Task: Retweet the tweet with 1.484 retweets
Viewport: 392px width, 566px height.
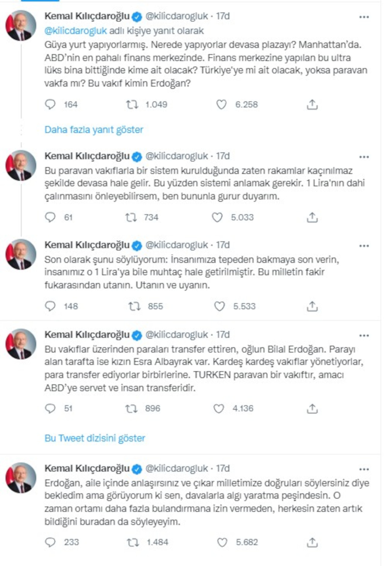Action: (x=133, y=542)
